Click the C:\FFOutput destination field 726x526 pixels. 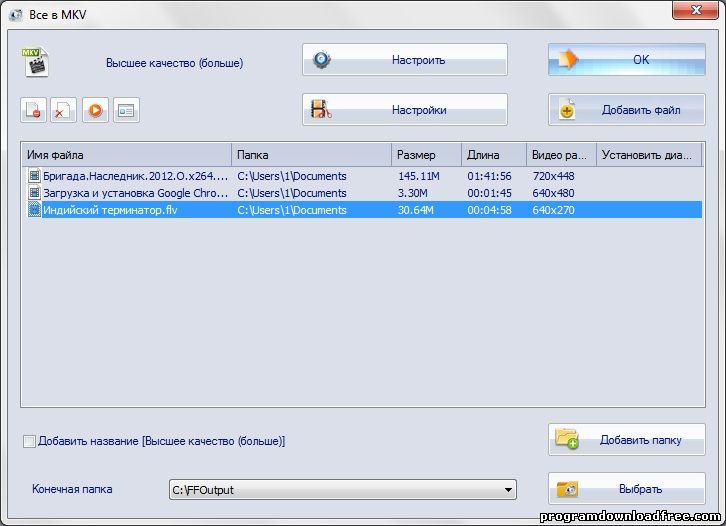[x=343, y=490]
